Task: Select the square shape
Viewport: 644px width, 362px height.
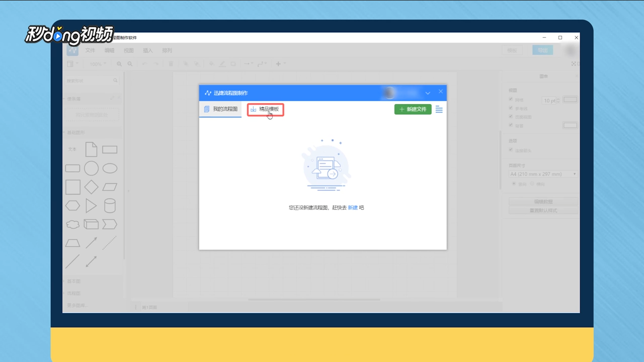Action: pos(73,187)
